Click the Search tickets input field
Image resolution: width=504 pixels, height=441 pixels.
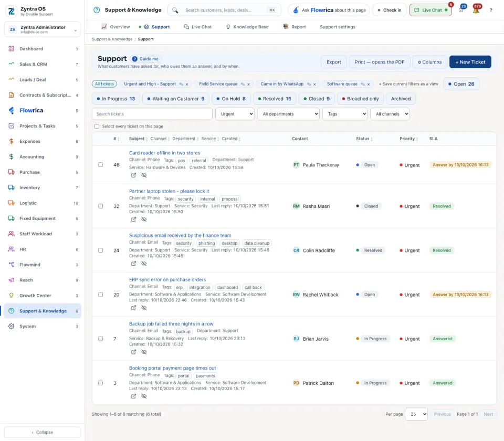[x=152, y=114]
